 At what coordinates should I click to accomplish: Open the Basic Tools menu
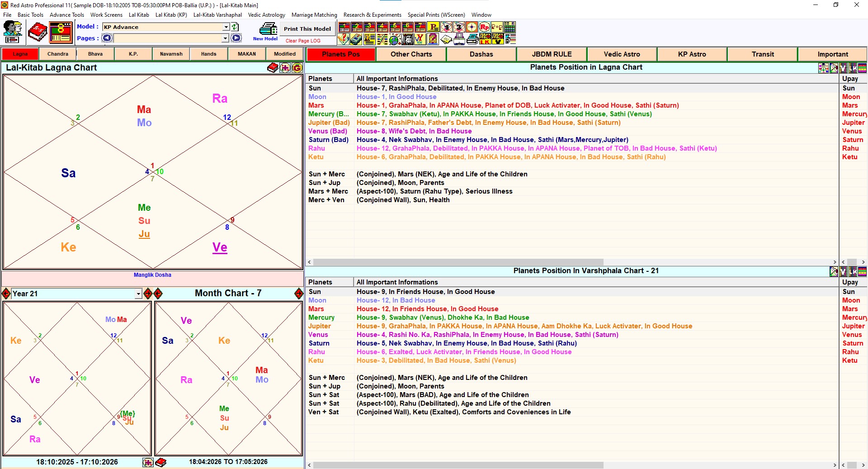[x=30, y=15]
